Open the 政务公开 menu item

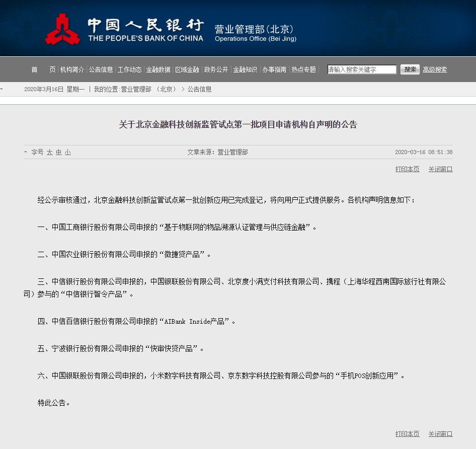pyautogui.click(x=216, y=69)
